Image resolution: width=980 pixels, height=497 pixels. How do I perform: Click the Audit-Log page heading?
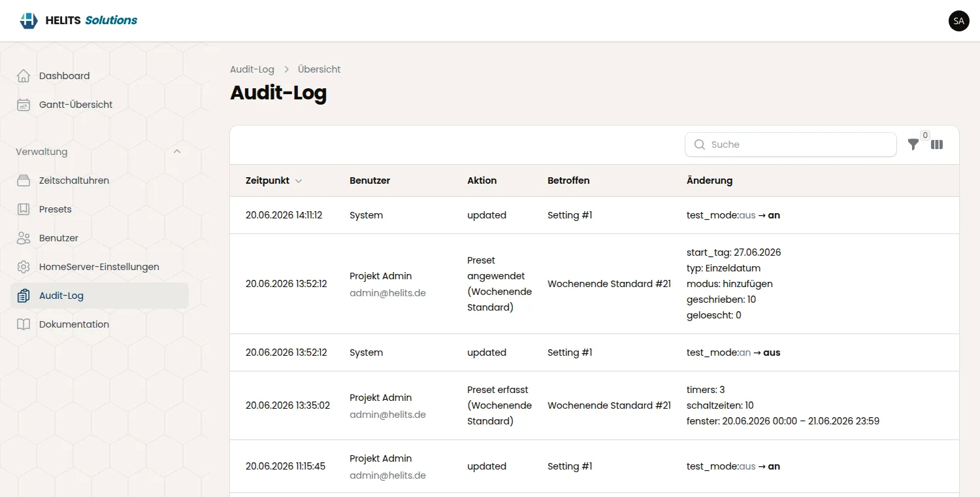pos(278,93)
